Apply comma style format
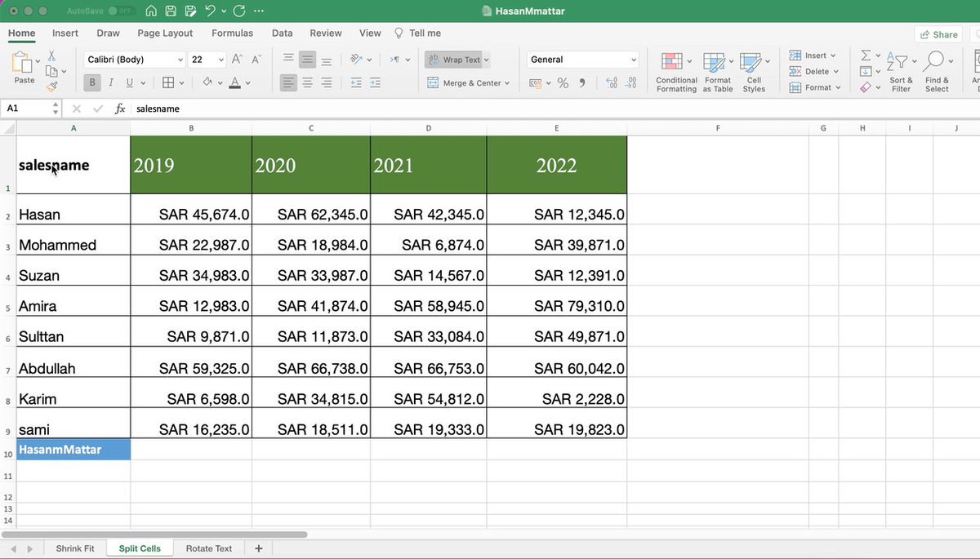The image size is (980, 559). [x=582, y=82]
